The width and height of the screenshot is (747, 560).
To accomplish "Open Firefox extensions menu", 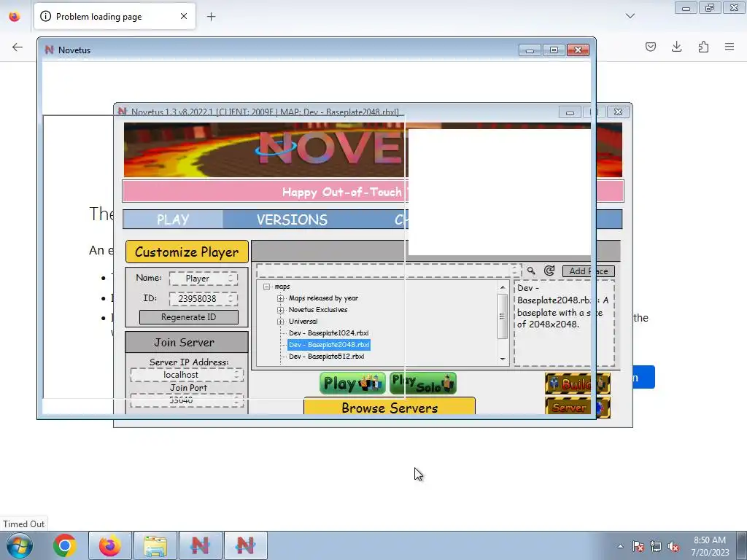I will 703,47.
